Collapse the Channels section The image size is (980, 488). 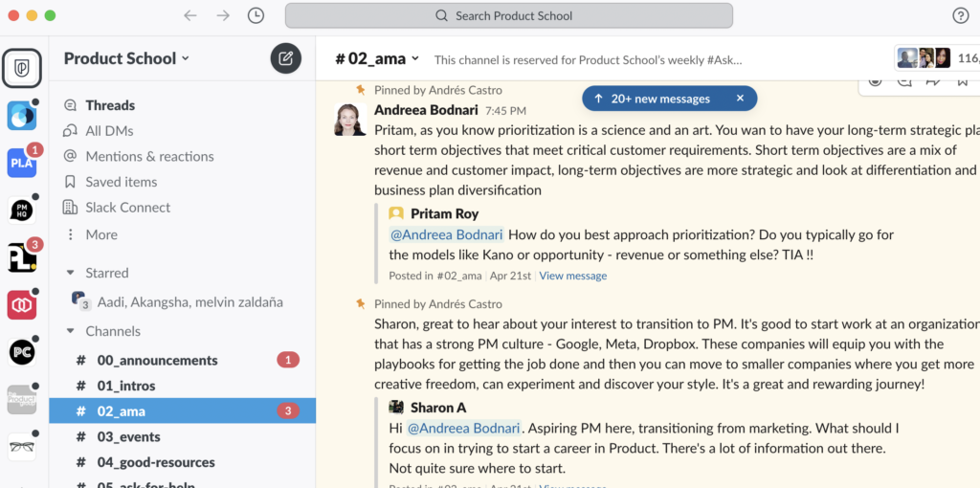[71, 331]
